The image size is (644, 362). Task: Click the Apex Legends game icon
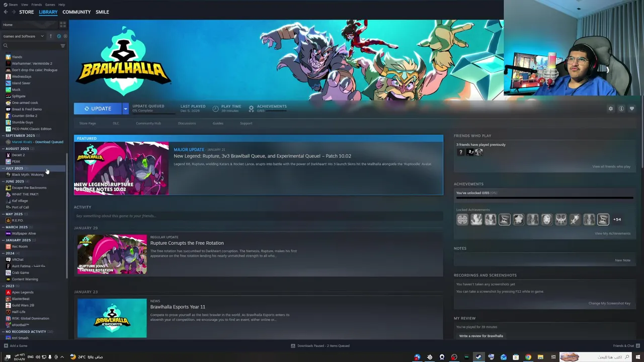(x=8, y=292)
